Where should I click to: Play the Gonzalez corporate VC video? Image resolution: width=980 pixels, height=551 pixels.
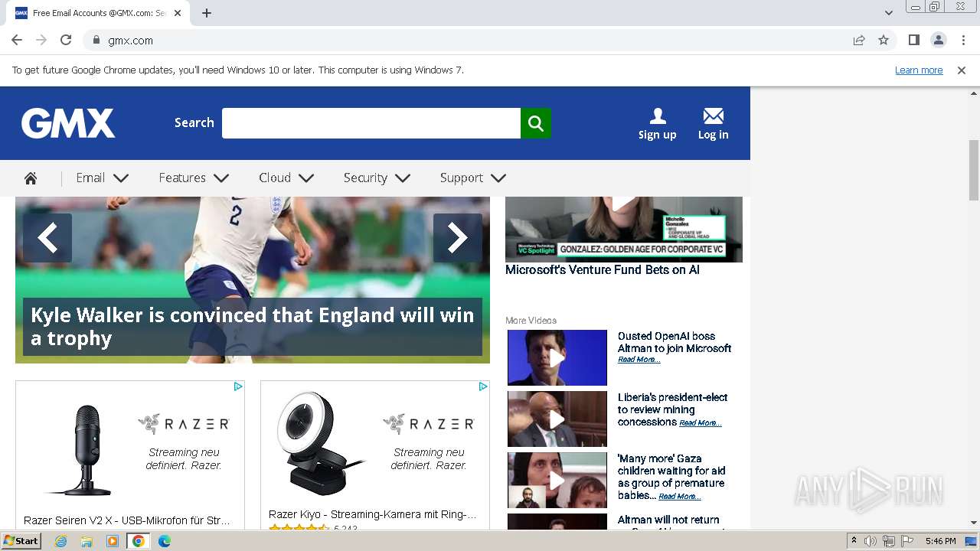(624, 229)
